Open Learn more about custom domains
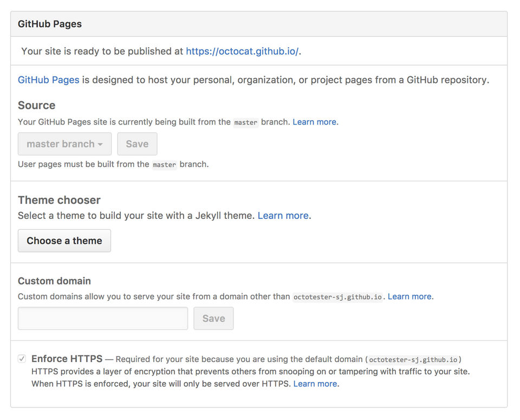Image resolution: width=520 pixels, height=420 pixels. tap(409, 296)
